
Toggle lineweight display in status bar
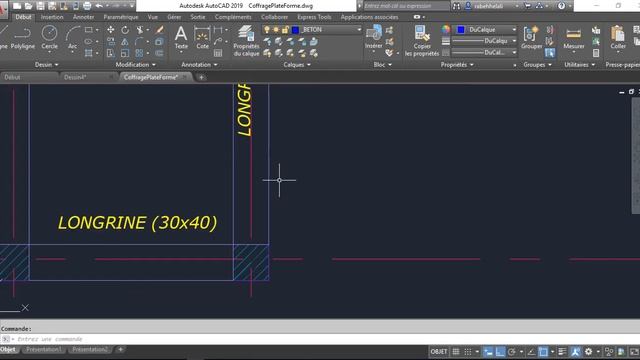562,351
